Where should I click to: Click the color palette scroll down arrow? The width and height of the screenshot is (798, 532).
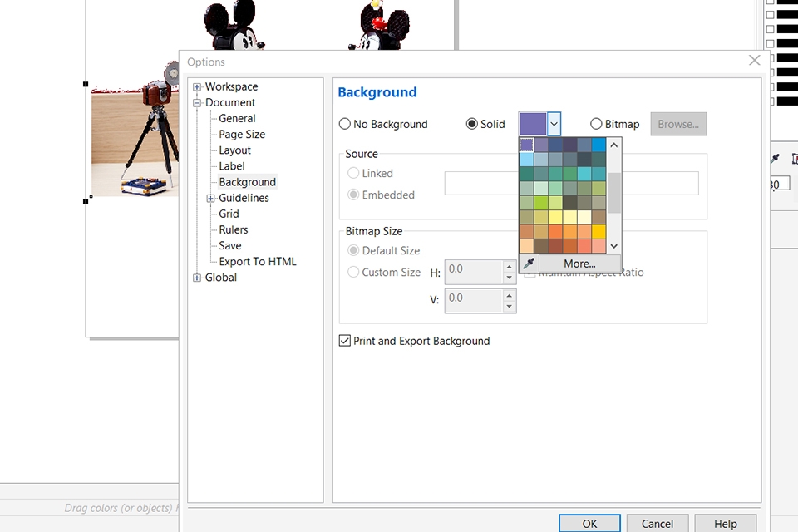[x=614, y=246]
